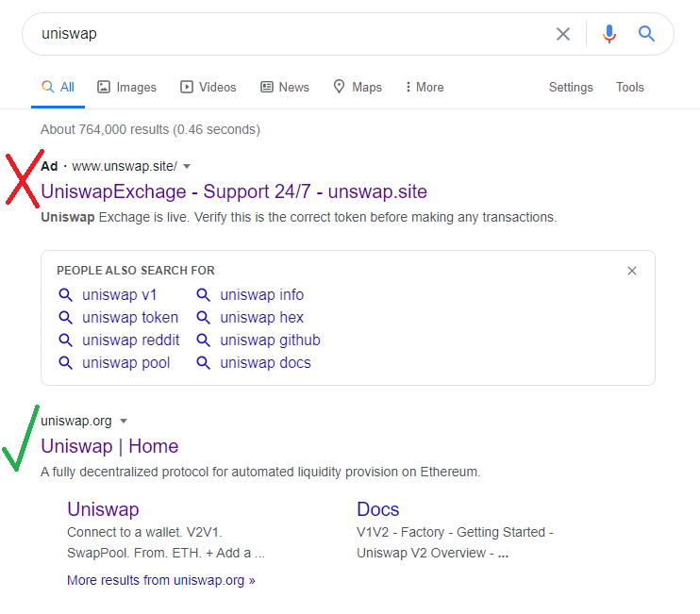Submit search with magnifier icon
Screen dimensions: 700x614
tap(646, 33)
